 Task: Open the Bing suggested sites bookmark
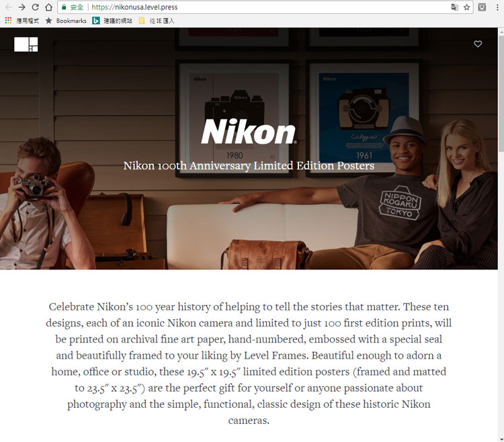click(x=112, y=21)
